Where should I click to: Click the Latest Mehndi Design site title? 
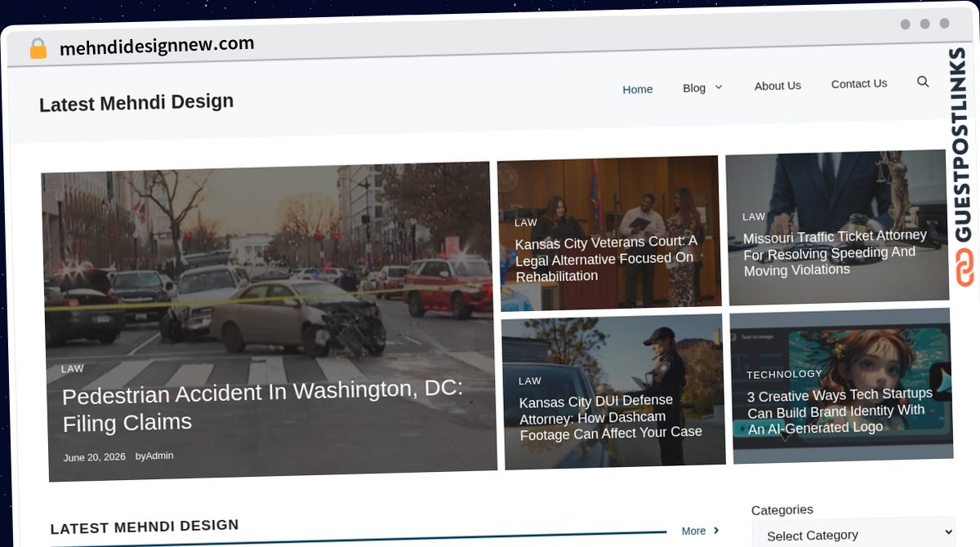[x=136, y=104]
